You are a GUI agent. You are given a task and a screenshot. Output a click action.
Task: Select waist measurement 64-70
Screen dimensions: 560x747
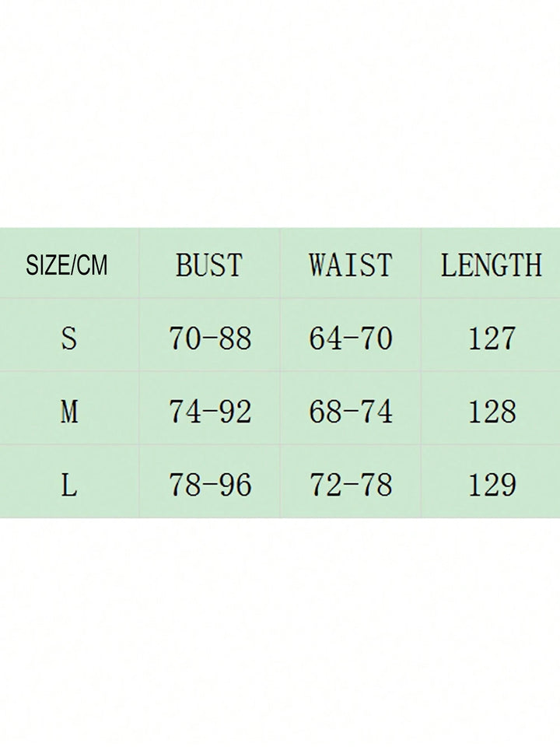[351, 338]
